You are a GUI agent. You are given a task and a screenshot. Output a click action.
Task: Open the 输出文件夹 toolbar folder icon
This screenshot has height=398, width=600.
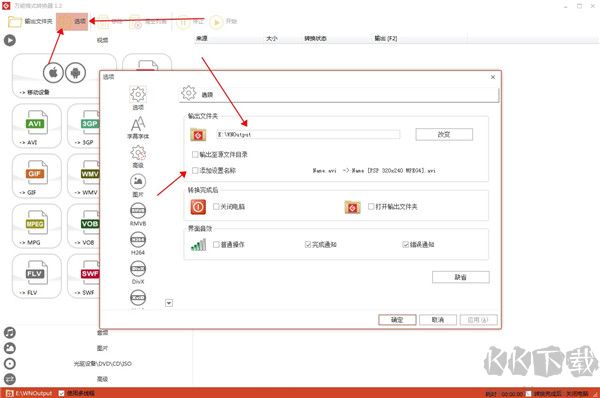click(15, 21)
